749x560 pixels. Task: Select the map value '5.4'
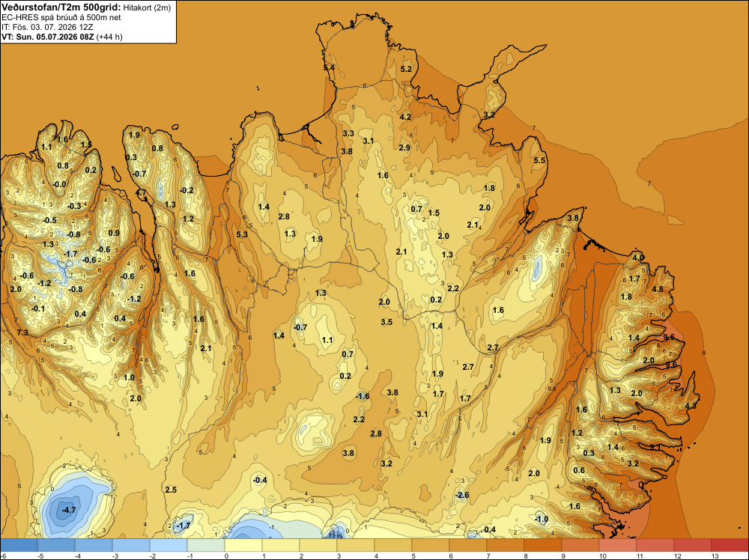point(329,68)
